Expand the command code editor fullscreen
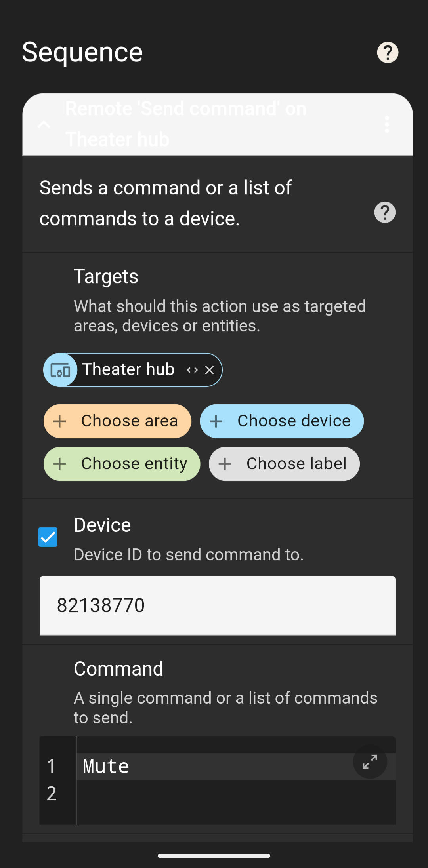 tap(370, 762)
